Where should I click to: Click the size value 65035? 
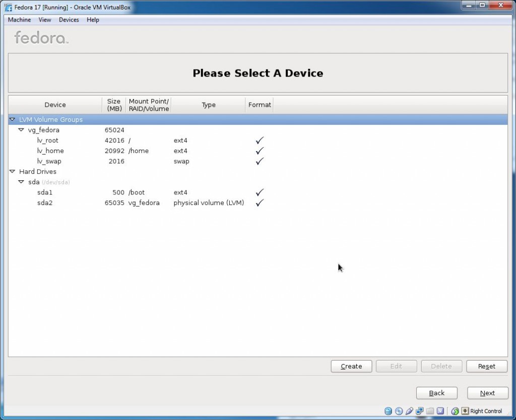(x=114, y=203)
